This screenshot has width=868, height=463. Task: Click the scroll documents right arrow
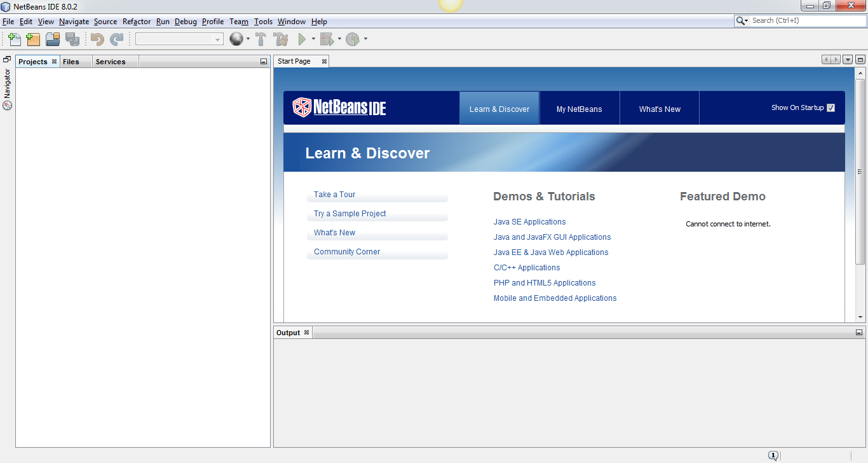[836, 60]
